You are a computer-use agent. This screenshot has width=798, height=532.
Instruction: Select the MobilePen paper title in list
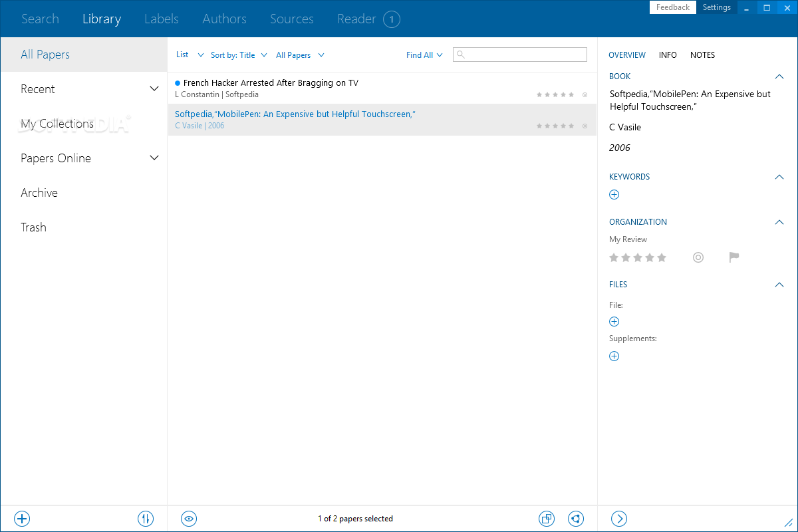pos(295,114)
